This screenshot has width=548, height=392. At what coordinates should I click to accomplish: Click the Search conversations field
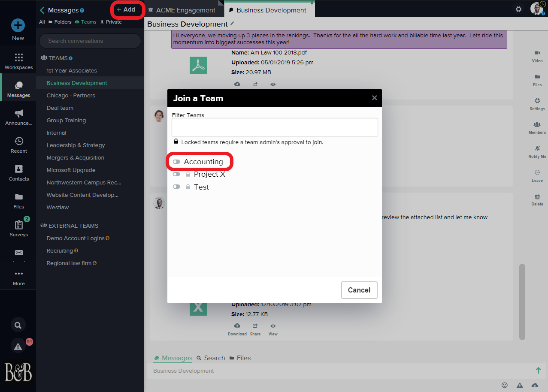[x=90, y=41]
